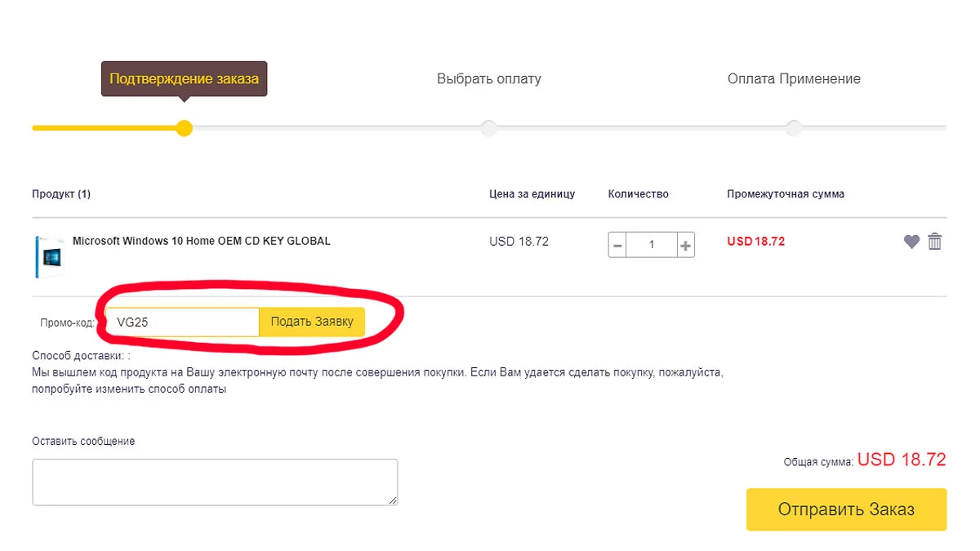The image size is (980, 551).
Task: Open the "Оплата Применение" step
Action: coord(794,79)
